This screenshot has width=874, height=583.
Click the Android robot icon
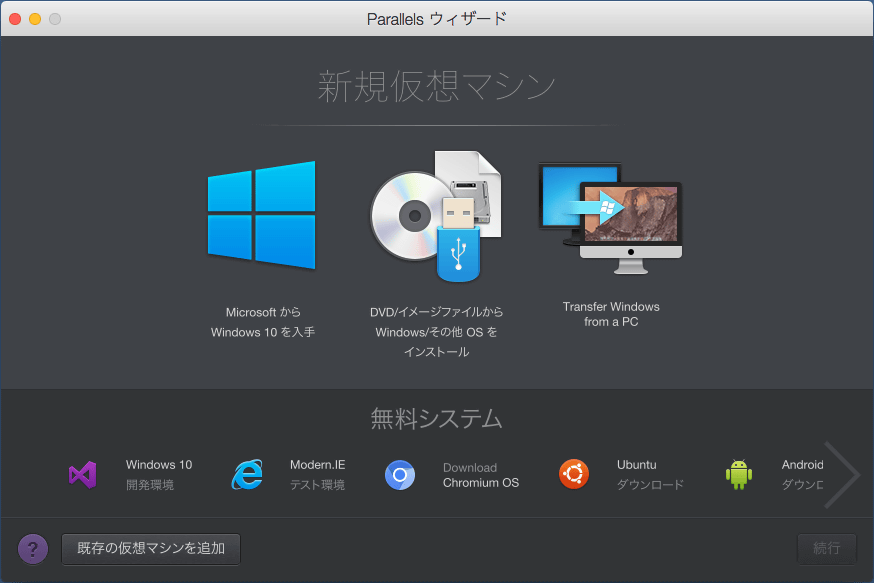pos(739,475)
